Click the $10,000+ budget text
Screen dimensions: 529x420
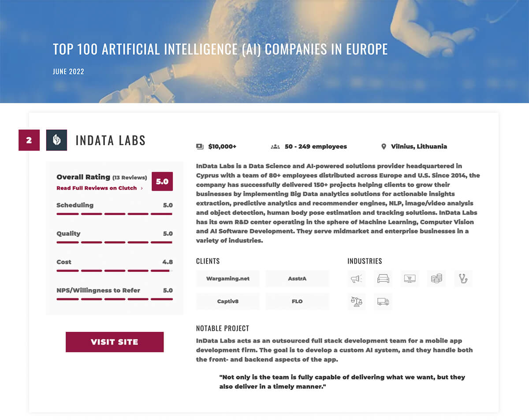222,146
